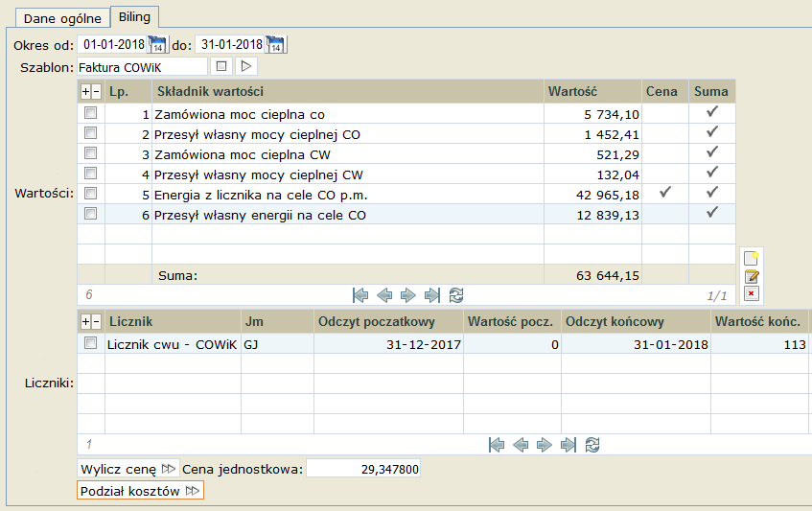Select the Biling tab
Image resolution: width=812 pixels, height=511 pixels.
(x=134, y=17)
